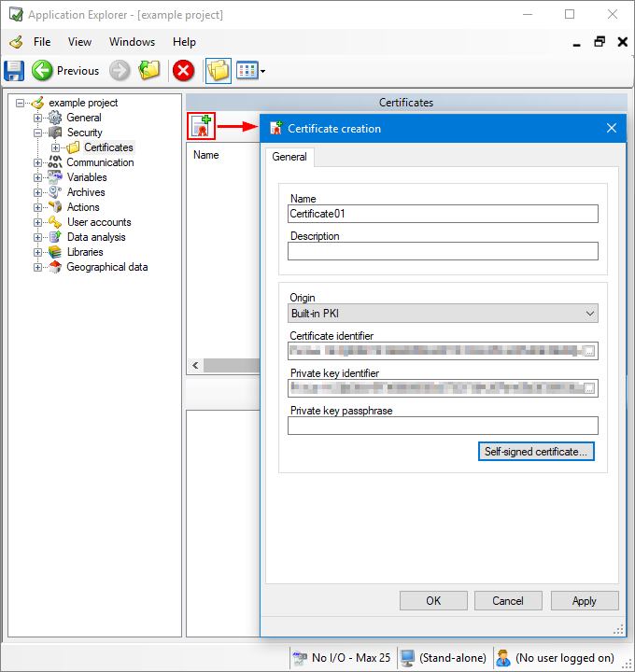Select User accounts in the tree

[x=98, y=222]
